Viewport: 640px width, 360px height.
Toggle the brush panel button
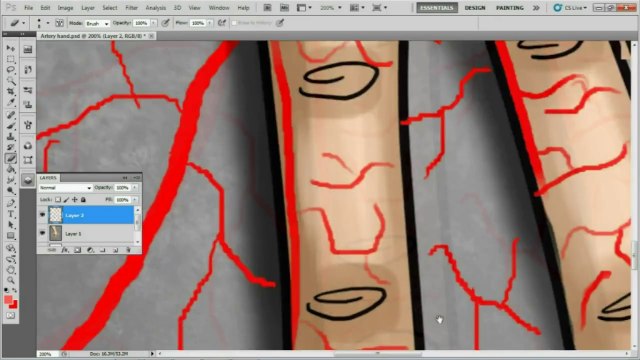pyautogui.click(x=59, y=23)
